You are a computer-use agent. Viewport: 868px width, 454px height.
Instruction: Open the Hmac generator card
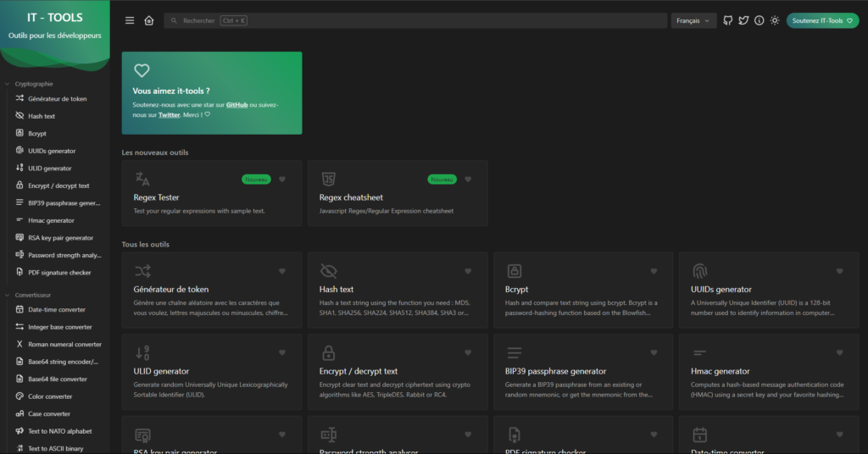point(769,372)
